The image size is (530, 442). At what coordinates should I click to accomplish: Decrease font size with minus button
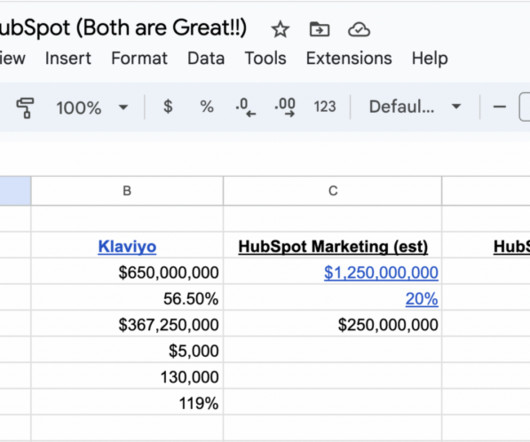click(499, 107)
